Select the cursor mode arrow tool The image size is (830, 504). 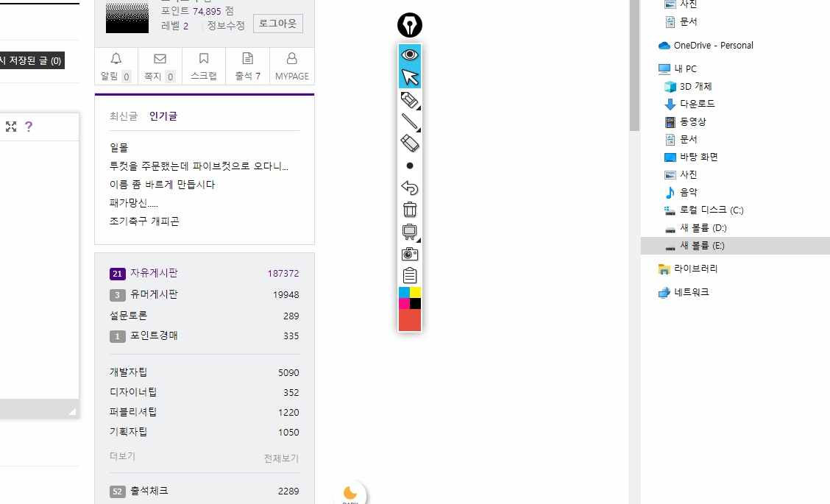tap(410, 77)
